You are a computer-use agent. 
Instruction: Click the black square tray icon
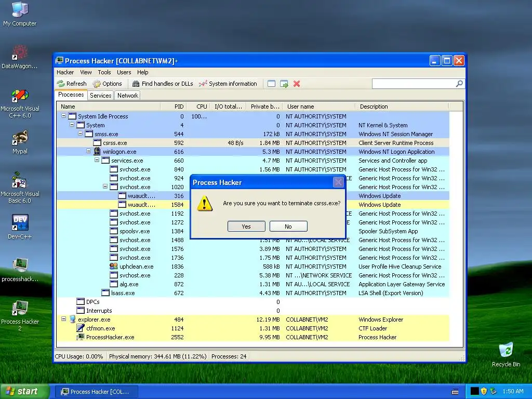coord(474,391)
